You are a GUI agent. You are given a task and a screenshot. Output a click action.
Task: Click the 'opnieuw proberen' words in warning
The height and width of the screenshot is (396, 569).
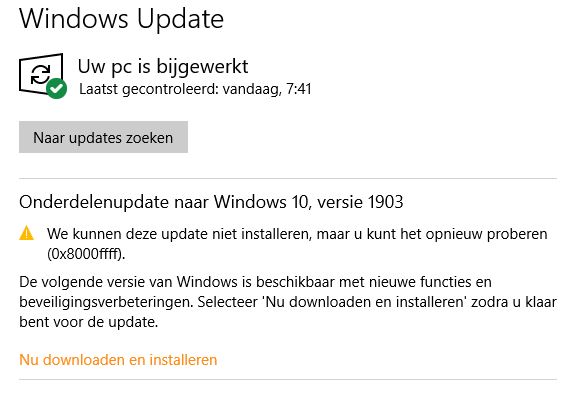486,234
